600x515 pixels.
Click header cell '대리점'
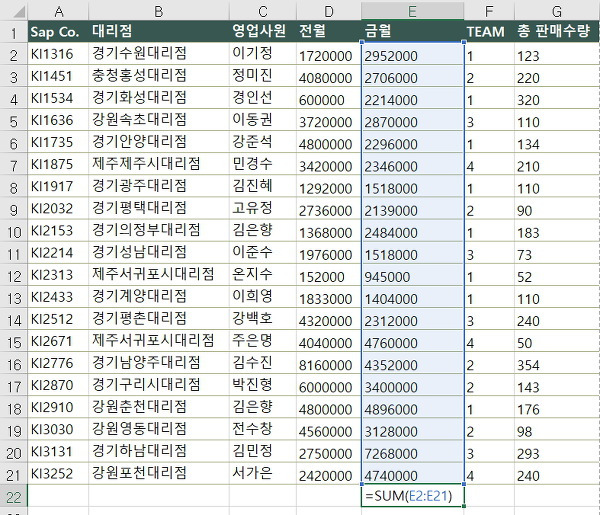(x=159, y=31)
